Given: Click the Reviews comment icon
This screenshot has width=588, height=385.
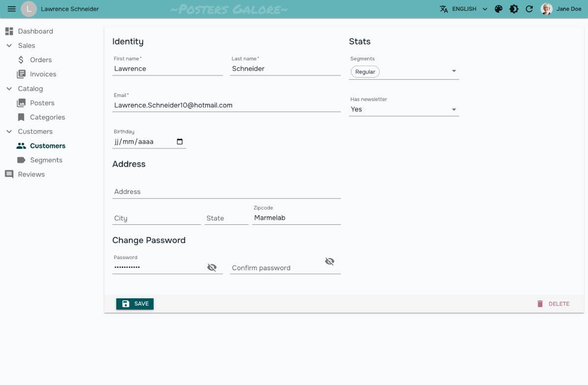Looking at the screenshot, I should click(9, 174).
